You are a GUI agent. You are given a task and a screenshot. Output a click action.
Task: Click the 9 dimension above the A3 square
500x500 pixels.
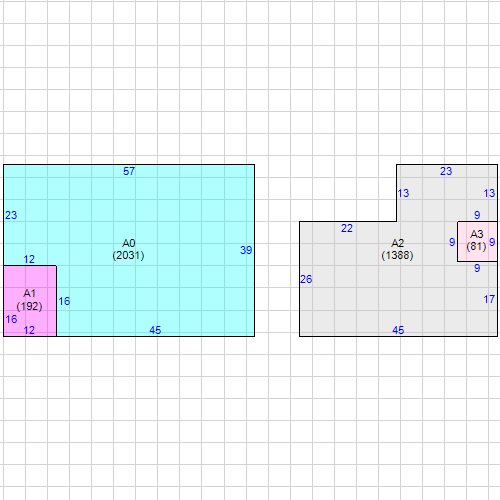(x=477, y=215)
